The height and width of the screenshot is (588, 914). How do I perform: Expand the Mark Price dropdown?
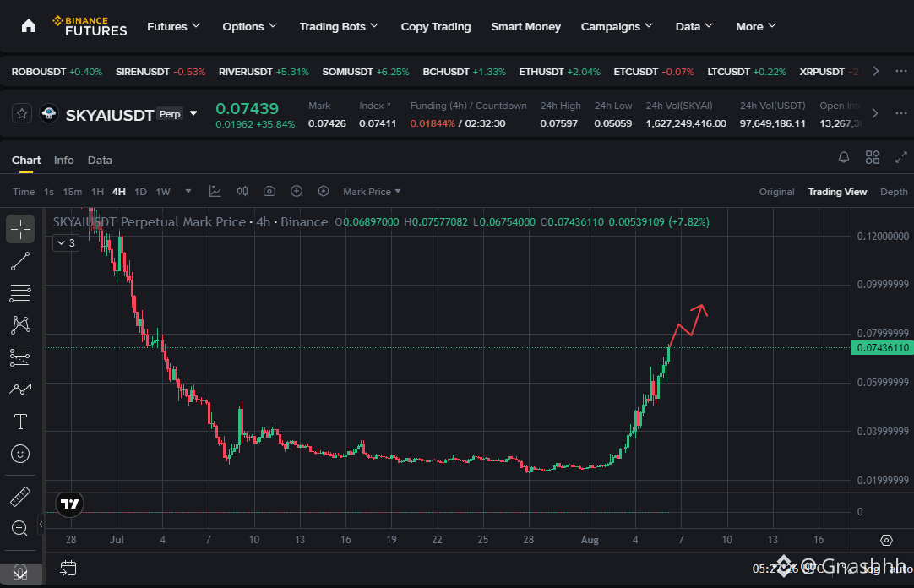[372, 192]
